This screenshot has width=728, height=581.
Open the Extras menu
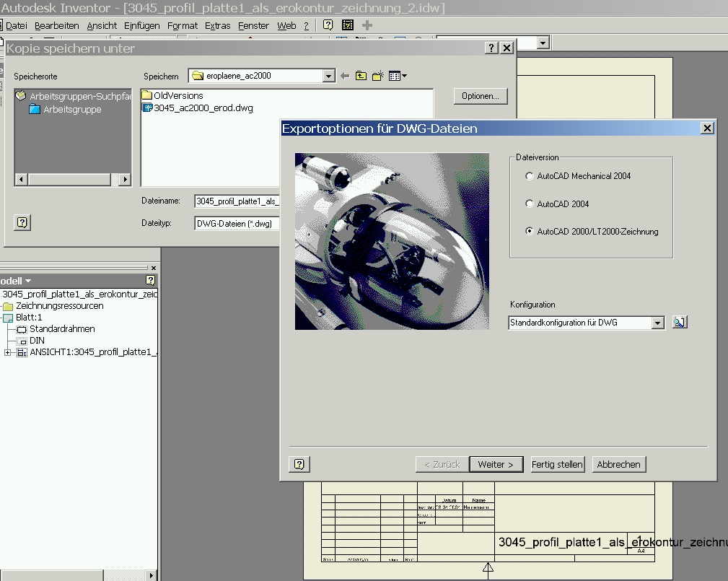click(218, 25)
